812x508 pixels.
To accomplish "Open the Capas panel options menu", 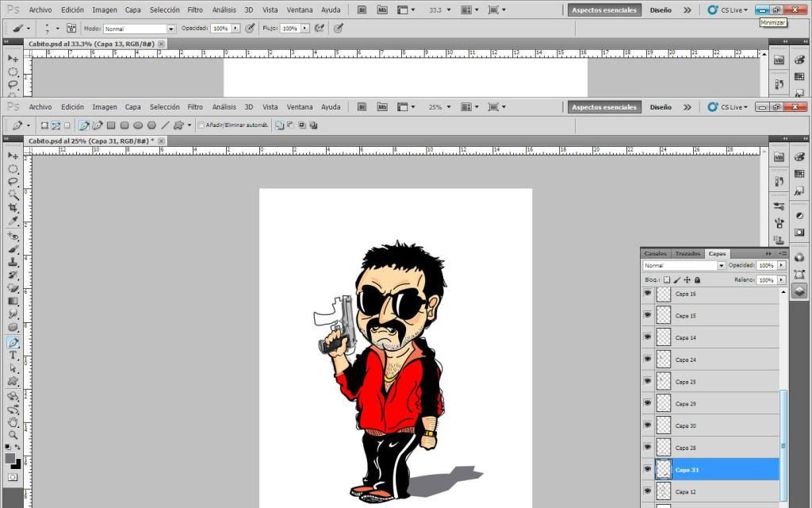I will click(x=783, y=253).
